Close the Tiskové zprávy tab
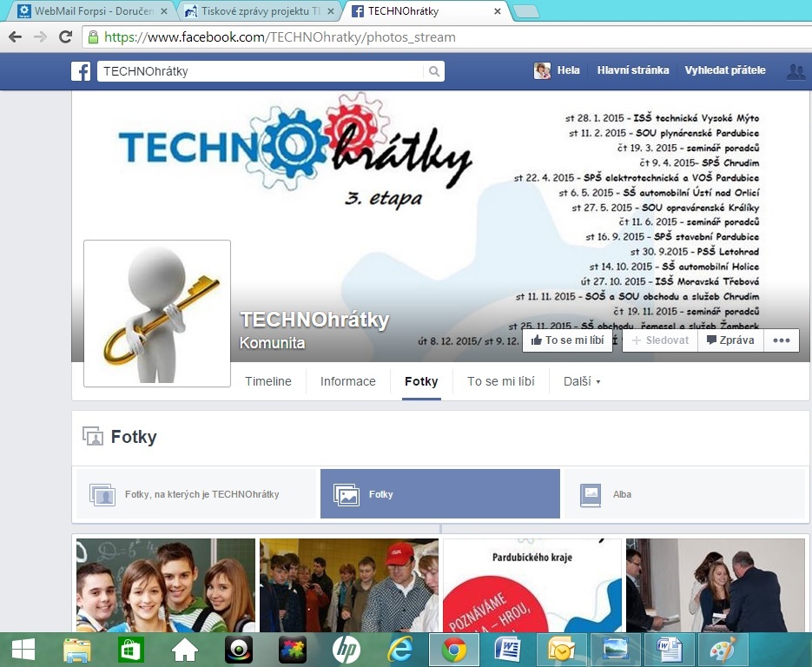 (331, 11)
